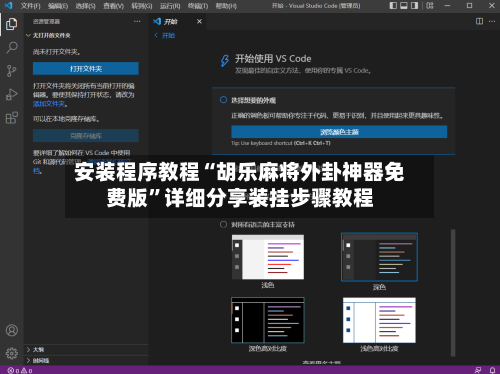This screenshot has width=500, height=374.
Task: Open the Run and Debug view
Action: click(x=12, y=94)
